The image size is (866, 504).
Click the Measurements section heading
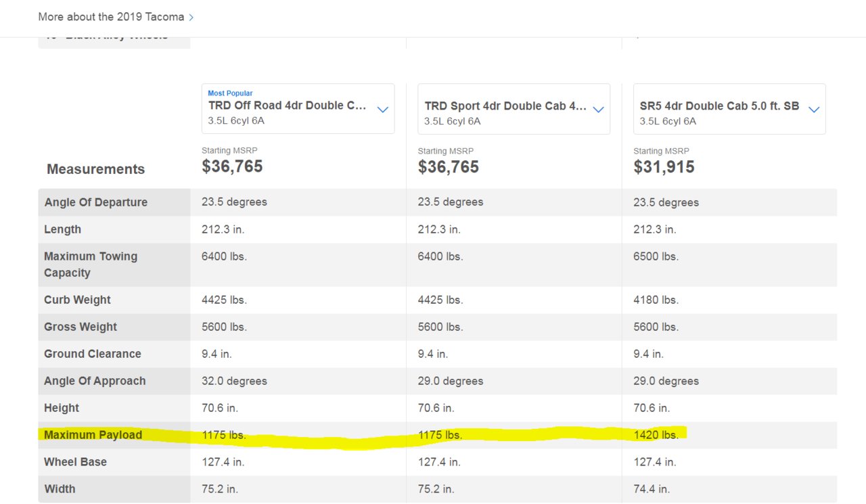(95, 169)
